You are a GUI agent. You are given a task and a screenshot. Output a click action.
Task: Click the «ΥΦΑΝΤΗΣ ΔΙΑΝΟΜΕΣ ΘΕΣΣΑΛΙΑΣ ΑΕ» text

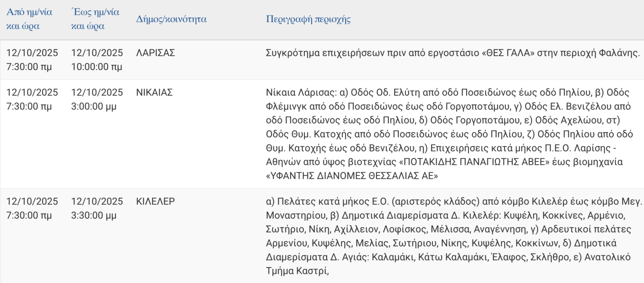coord(352,176)
